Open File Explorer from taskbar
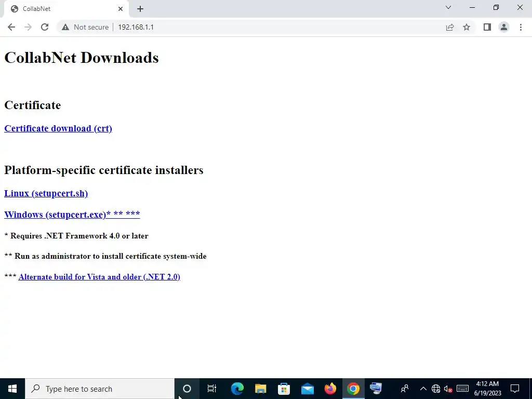Viewport: 532px width, 399px height. click(x=261, y=389)
